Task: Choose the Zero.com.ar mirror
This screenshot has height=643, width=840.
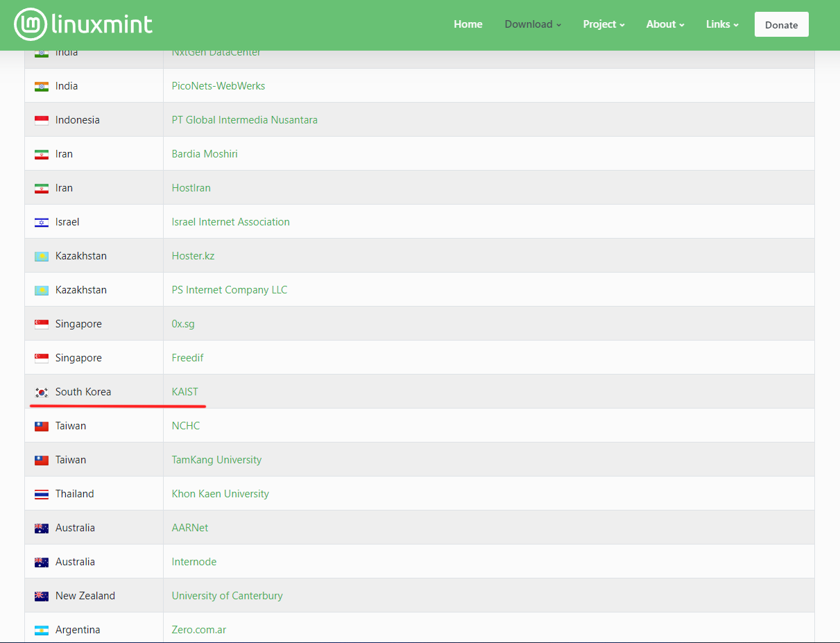Action: coord(199,630)
